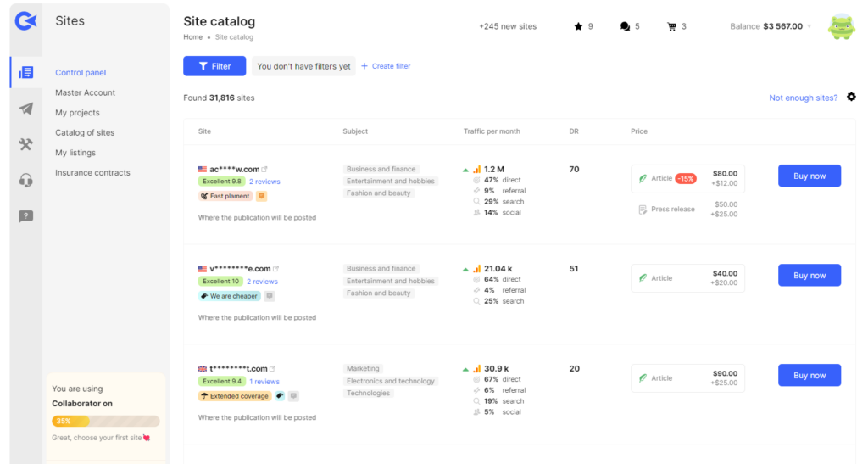This screenshot has height=464, width=868.
Task: Open the headset support sidebar icon
Action: [25, 181]
